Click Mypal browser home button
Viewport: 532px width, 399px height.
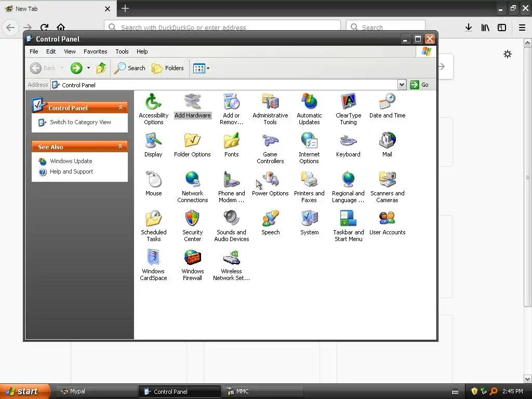pos(61,27)
